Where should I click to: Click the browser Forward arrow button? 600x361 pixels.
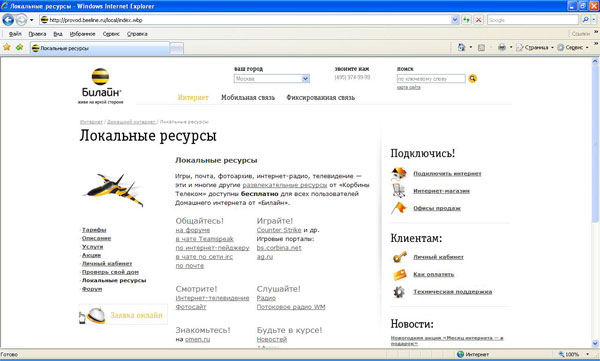[21, 20]
